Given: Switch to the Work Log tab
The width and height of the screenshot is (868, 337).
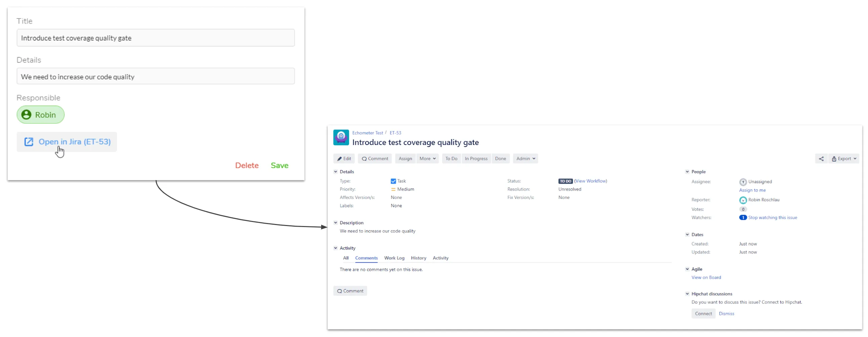Looking at the screenshot, I should point(394,258).
